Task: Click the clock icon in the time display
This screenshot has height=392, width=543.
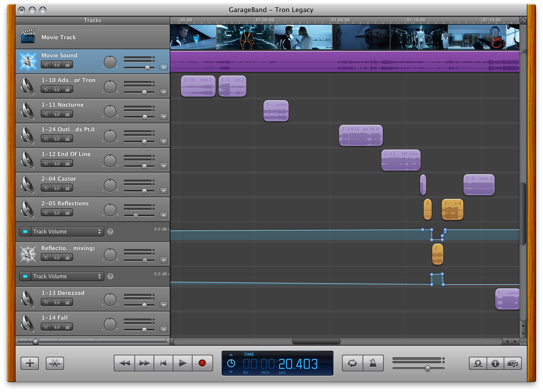Action: (x=231, y=363)
